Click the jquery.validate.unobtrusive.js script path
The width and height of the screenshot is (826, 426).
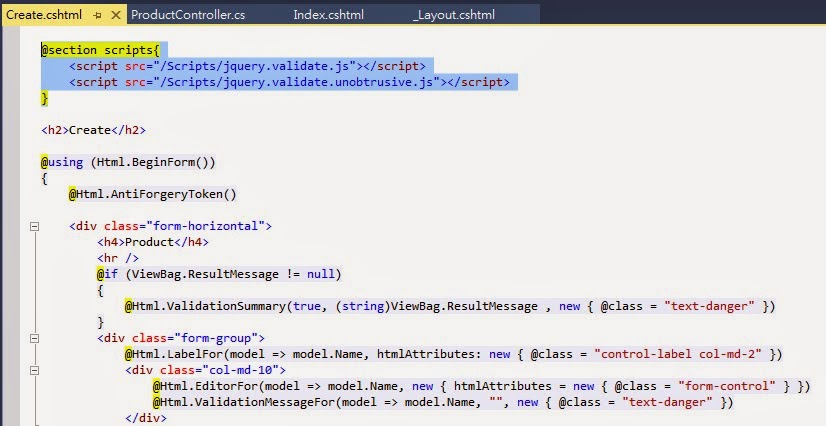297,82
